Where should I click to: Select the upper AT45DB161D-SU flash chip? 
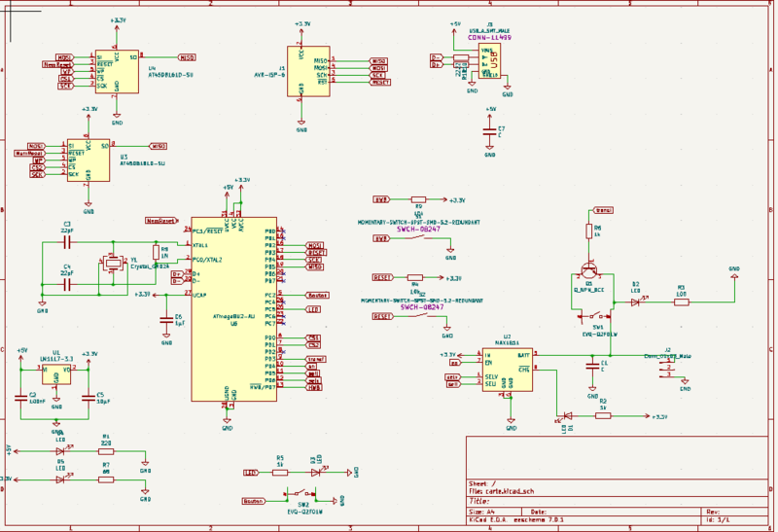[117, 70]
